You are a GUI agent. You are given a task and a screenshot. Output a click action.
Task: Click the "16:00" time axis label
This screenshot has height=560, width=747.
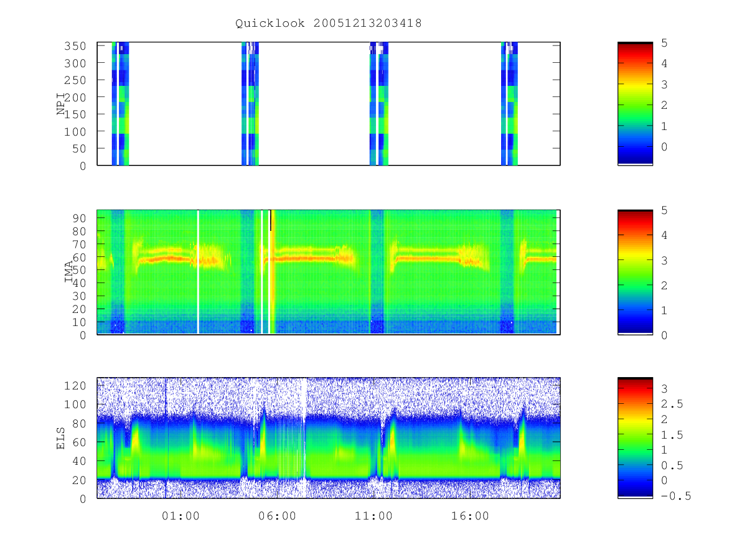470,516
